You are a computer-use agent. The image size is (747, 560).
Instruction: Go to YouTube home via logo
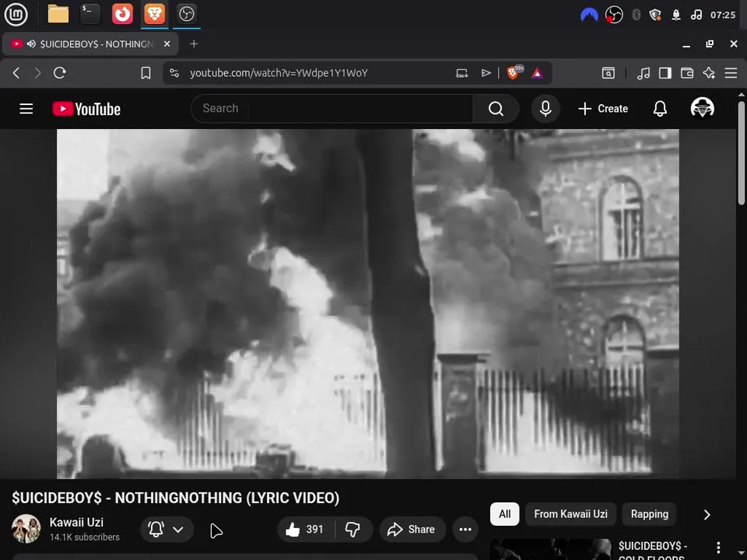coord(86,109)
